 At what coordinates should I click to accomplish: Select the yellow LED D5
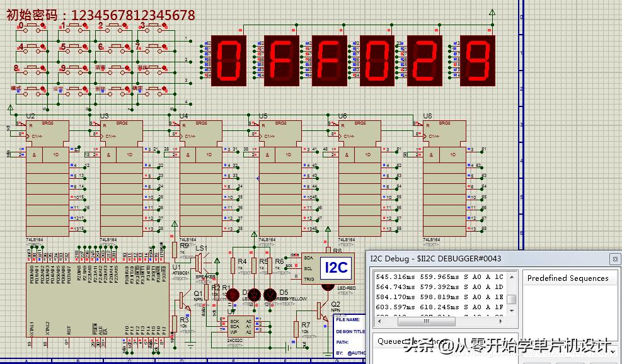(268, 295)
